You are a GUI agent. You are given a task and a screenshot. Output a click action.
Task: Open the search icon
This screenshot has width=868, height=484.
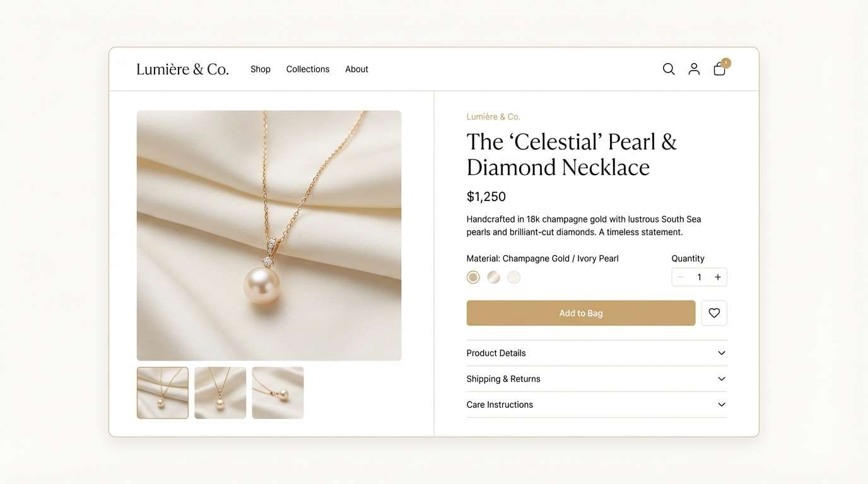(669, 68)
